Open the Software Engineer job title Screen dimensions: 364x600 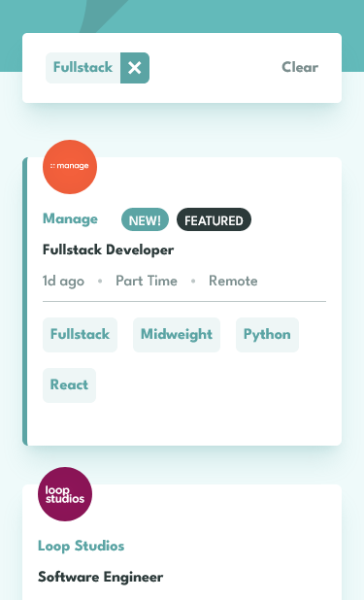[100, 577]
